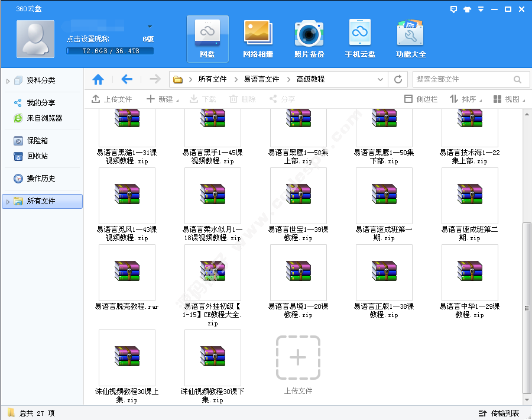Open 照片备份 camera tab

click(x=309, y=39)
